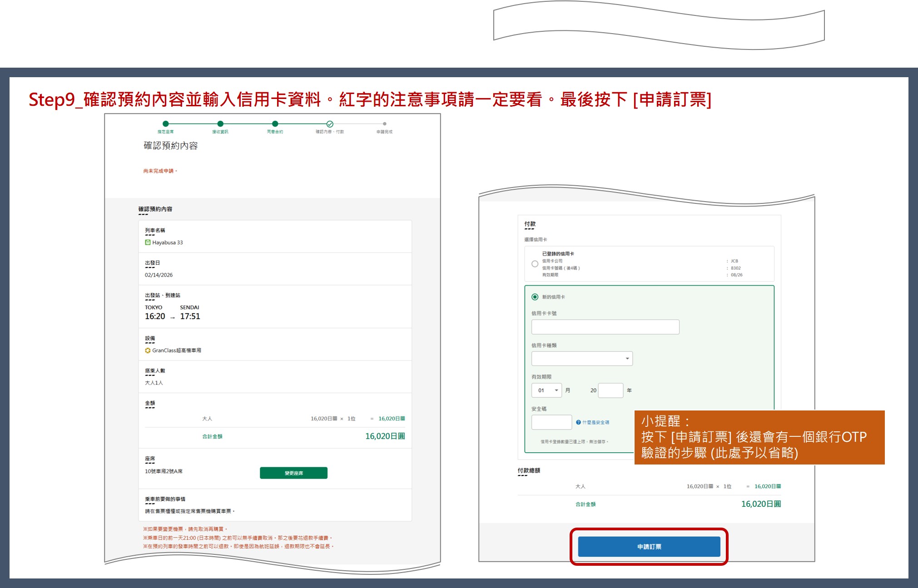The image size is (918, 588).
Task: Click the checkmark step for 確認內容、付款
Action: point(330,124)
